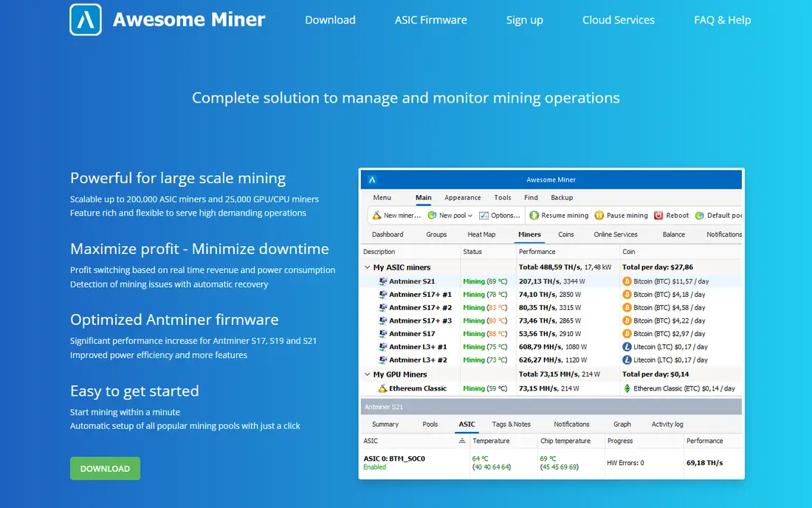812x508 pixels.
Task: Switch to the Miners tab
Action: pyautogui.click(x=529, y=234)
